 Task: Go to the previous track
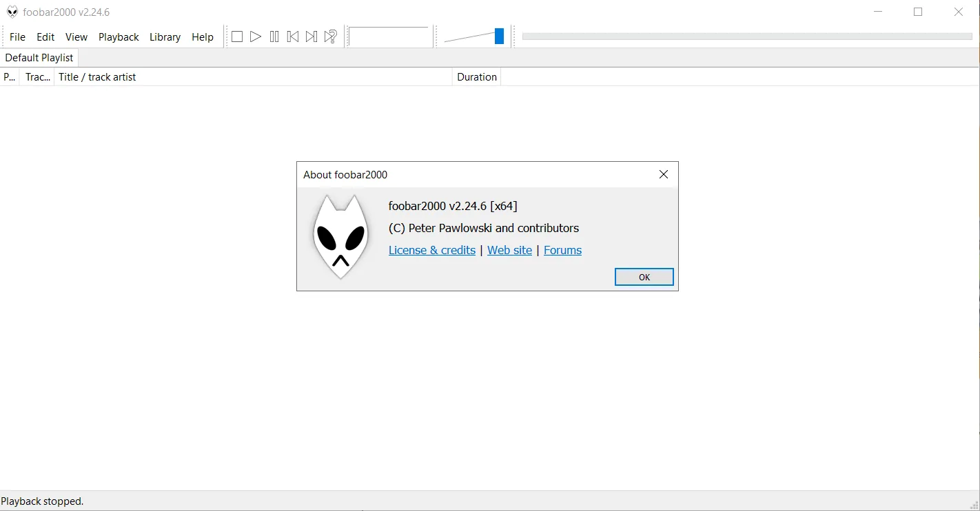[293, 36]
